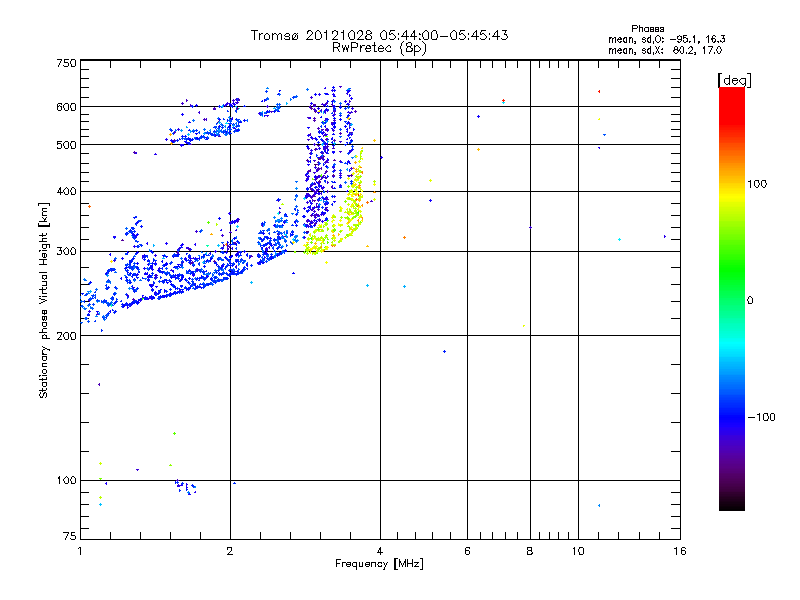The width and height of the screenshot is (800, 600).
Task: Click the "6" MHz x-axis tick label
Action: (x=467, y=551)
